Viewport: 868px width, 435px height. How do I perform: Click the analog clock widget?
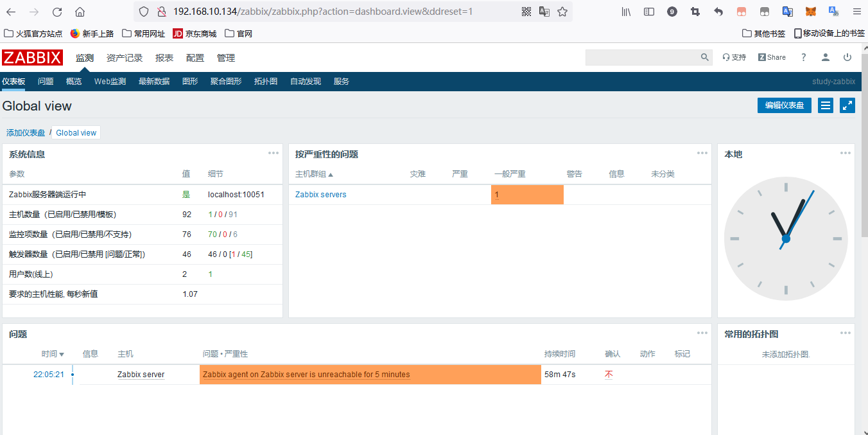(x=786, y=238)
